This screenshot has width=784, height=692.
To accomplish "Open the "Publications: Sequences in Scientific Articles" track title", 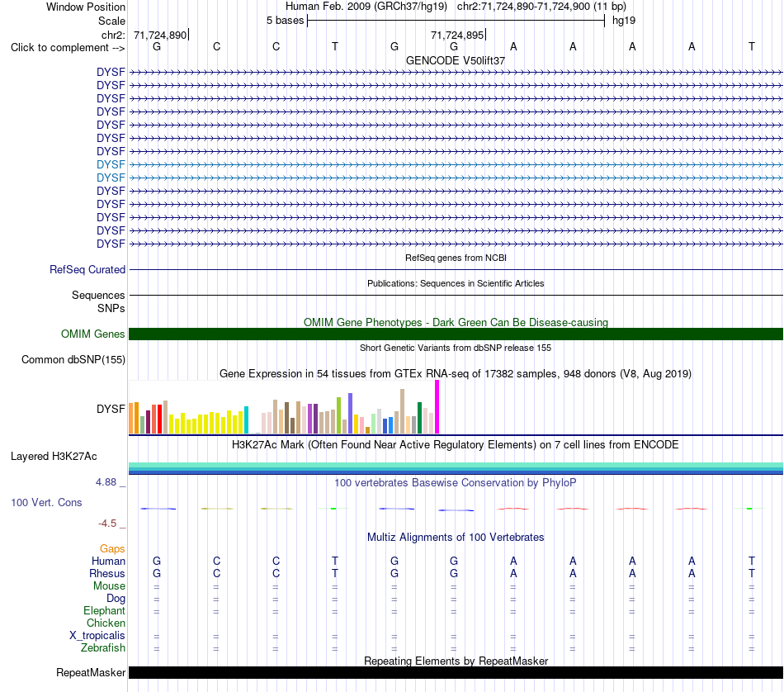I will (x=456, y=283).
